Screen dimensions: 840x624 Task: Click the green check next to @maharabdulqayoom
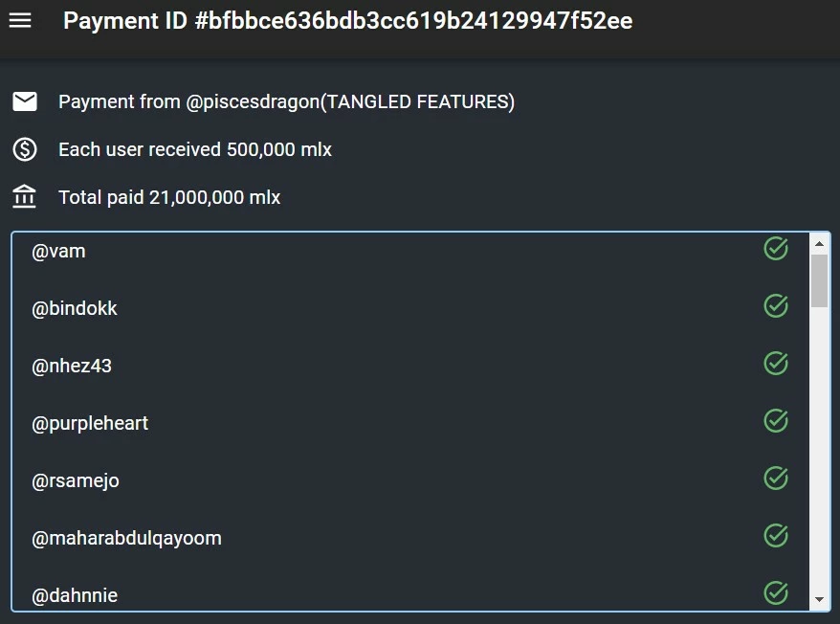[x=776, y=536]
